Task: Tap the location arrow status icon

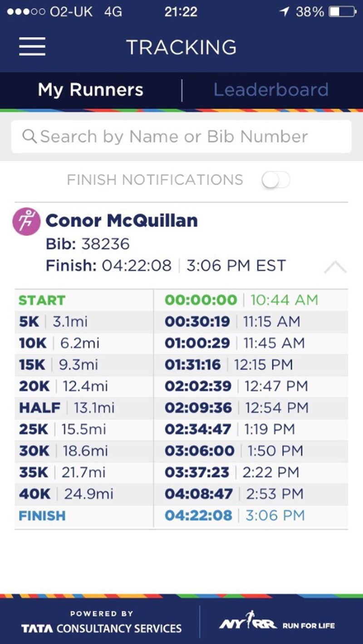Action: pyautogui.click(x=285, y=12)
